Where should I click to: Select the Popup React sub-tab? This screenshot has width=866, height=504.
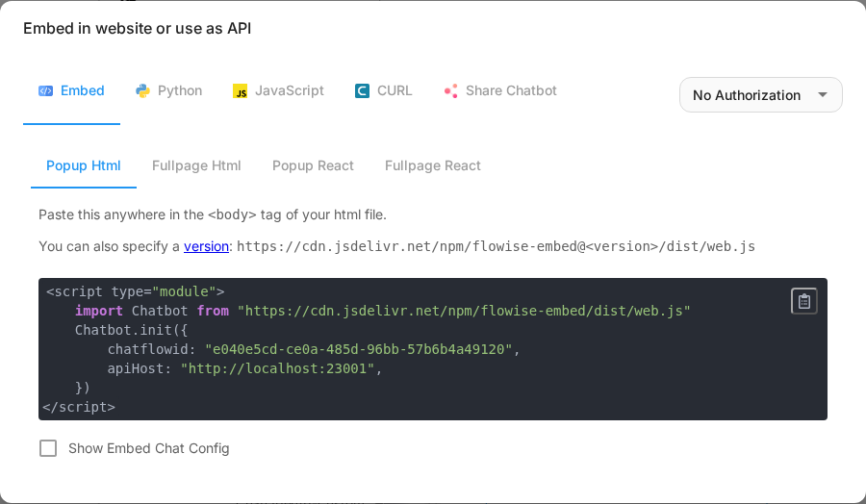click(313, 166)
